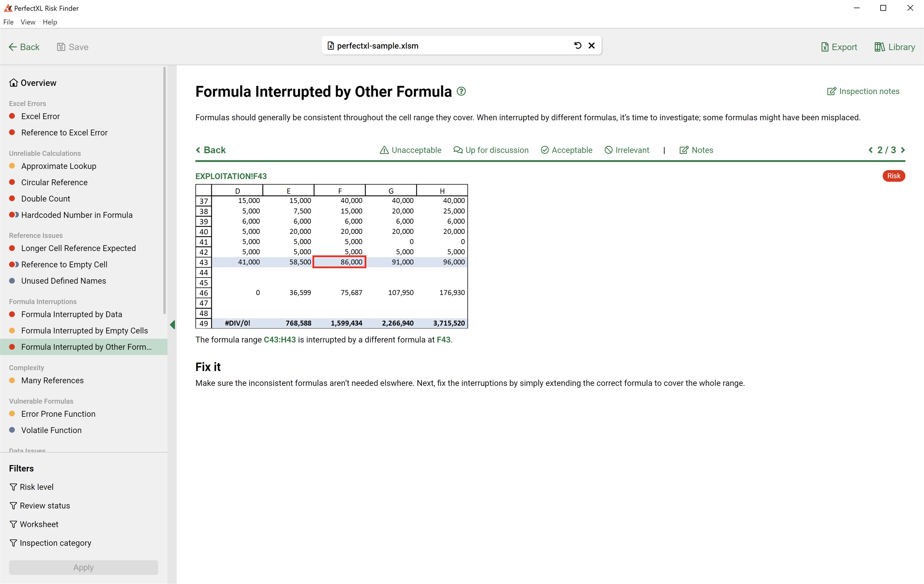Viewport: 924px width, 584px height.
Task: Go to next finding arrow
Action: pyautogui.click(x=903, y=150)
